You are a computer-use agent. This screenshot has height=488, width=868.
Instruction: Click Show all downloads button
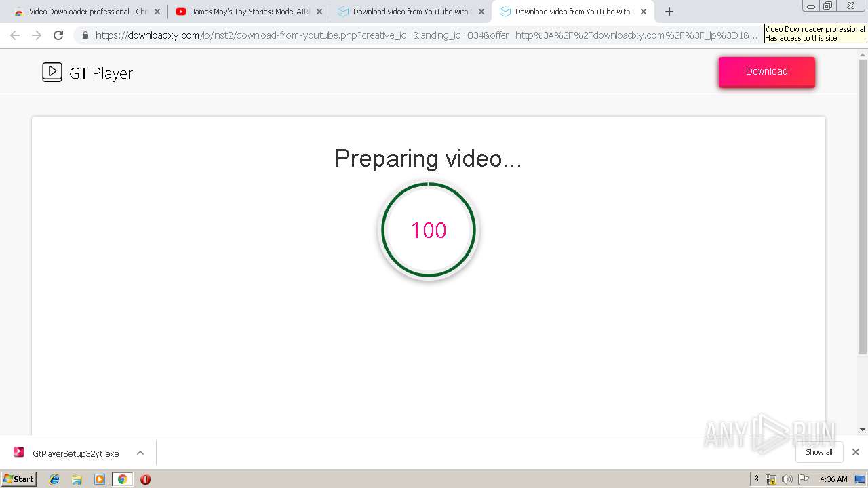[x=819, y=452]
